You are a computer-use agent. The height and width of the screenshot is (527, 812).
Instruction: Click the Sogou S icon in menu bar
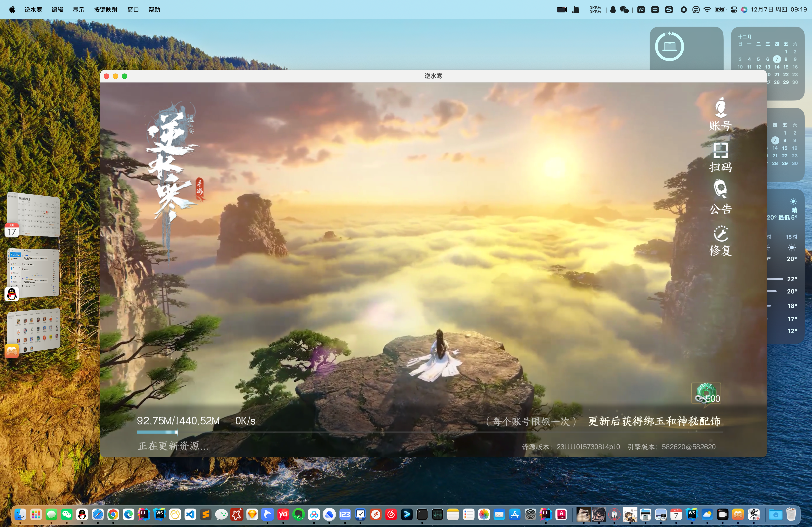click(669, 9)
